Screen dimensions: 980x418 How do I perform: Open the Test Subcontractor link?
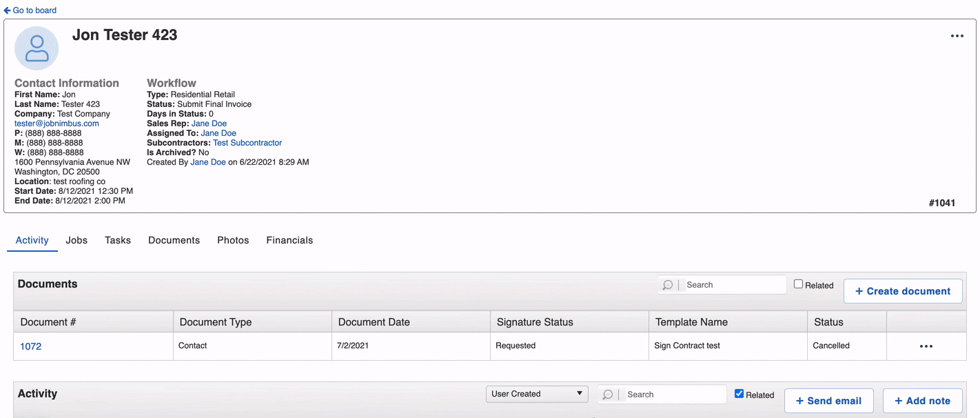click(x=247, y=143)
